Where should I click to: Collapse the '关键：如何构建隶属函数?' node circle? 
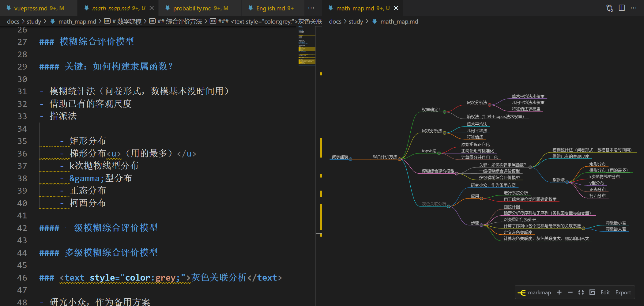(x=530, y=167)
